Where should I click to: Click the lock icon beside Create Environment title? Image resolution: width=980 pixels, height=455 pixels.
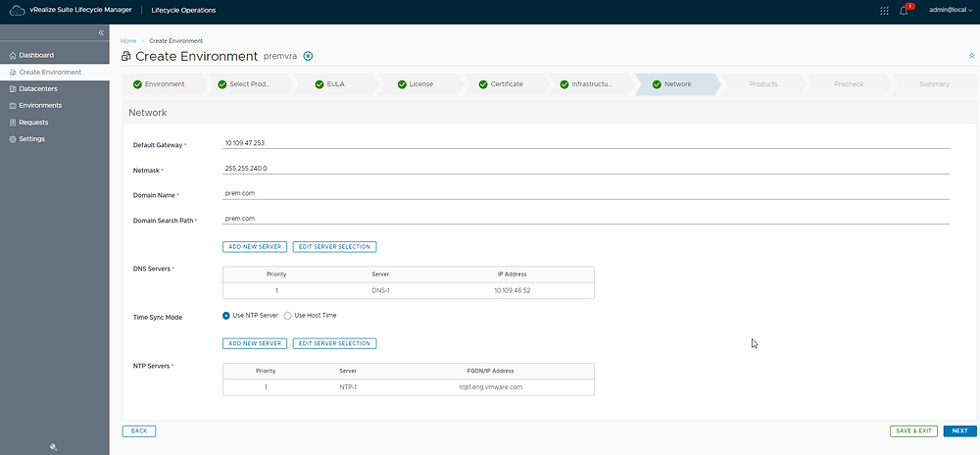coord(126,56)
